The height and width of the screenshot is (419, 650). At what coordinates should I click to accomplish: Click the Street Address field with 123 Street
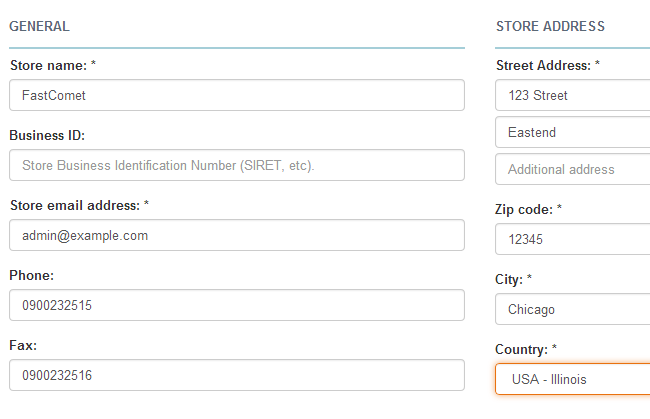click(572, 96)
